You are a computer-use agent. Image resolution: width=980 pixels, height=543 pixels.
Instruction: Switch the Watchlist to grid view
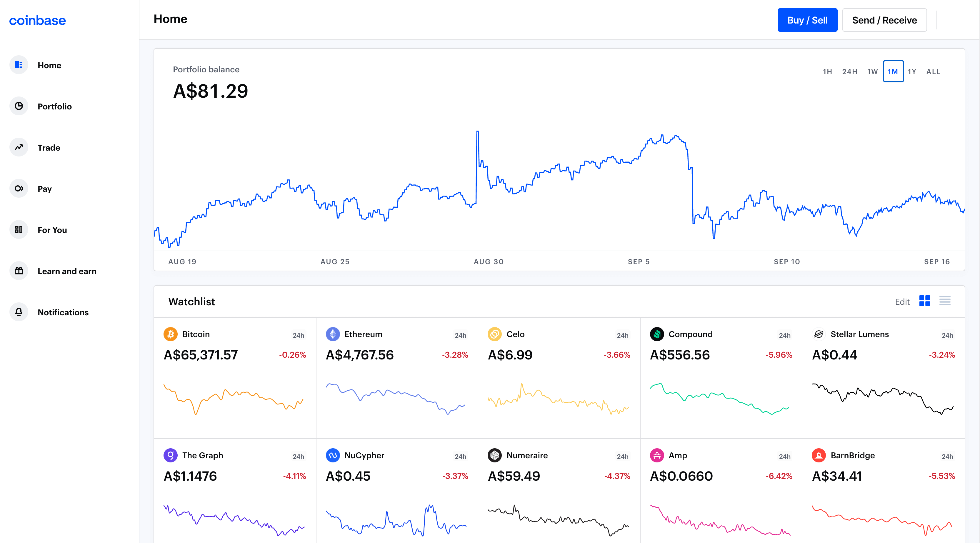click(925, 301)
